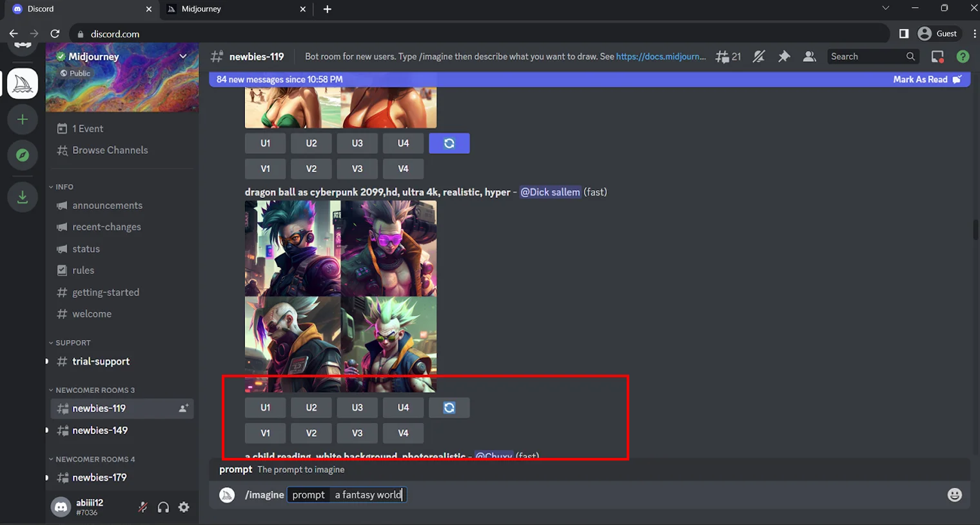The image size is (980, 525).
Task: Expand the Midjourney server dropdown
Action: [184, 56]
